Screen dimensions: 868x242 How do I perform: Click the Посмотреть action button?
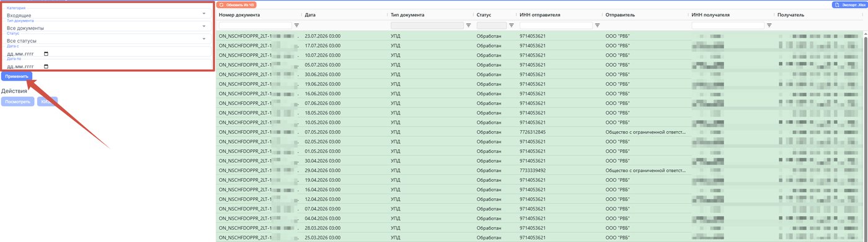pyautogui.click(x=17, y=102)
